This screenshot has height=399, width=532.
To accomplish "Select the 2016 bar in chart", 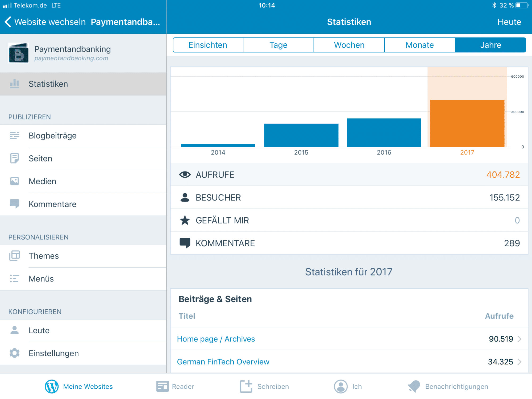I will click(384, 132).
